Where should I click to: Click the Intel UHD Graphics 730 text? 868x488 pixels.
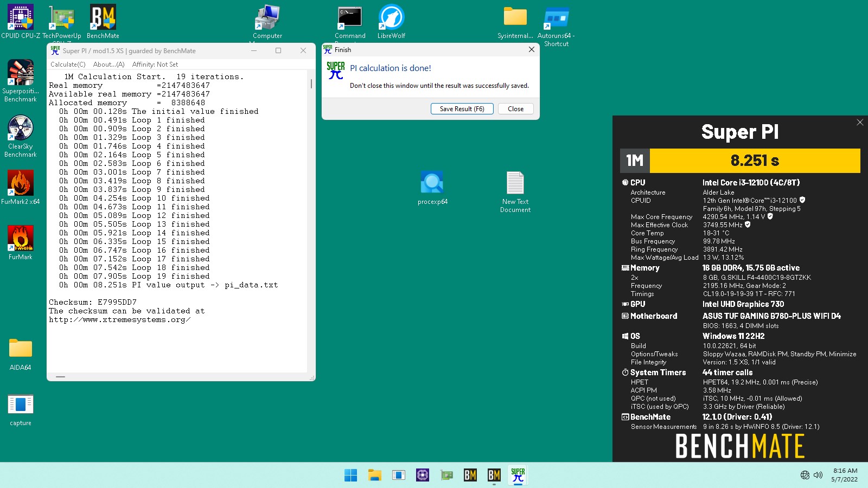[743, 304]
